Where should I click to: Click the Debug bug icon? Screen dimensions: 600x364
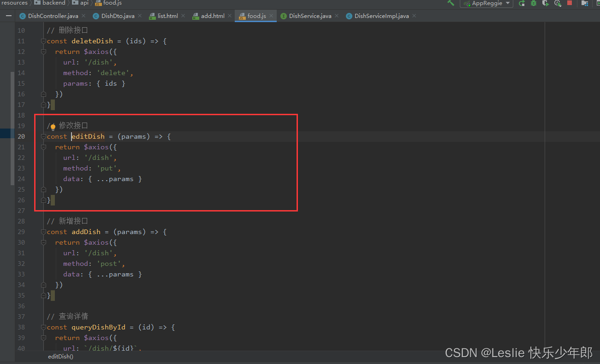coord(534,3)
